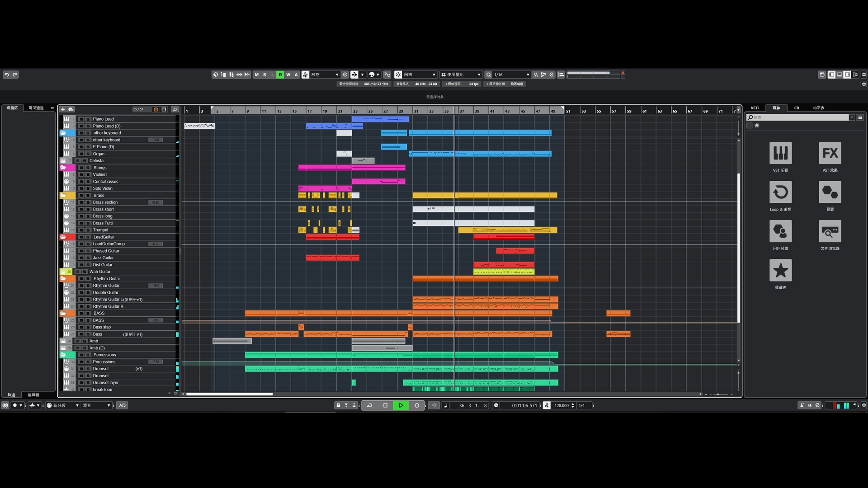This screenshot has height=488, width=868.
Task: Open the User Presets tile
Action: (780, 231)
